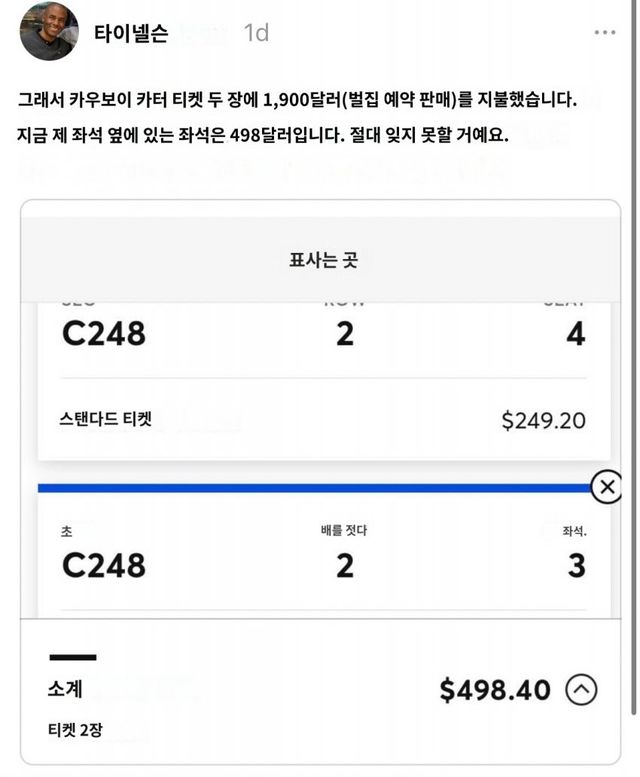
Task: Click the post sentence mentioning 498달러
Action: (263, 134)
